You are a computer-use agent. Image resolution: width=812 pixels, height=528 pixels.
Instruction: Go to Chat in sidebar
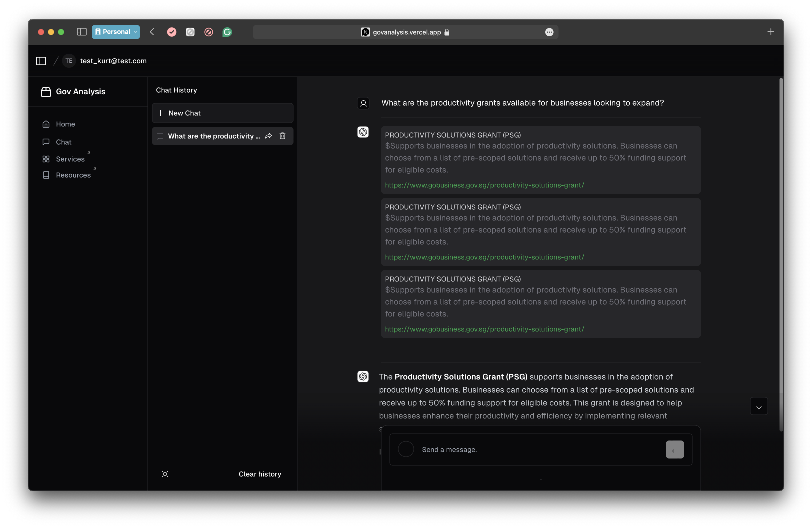pyautogui.click(x=63, y=142)
